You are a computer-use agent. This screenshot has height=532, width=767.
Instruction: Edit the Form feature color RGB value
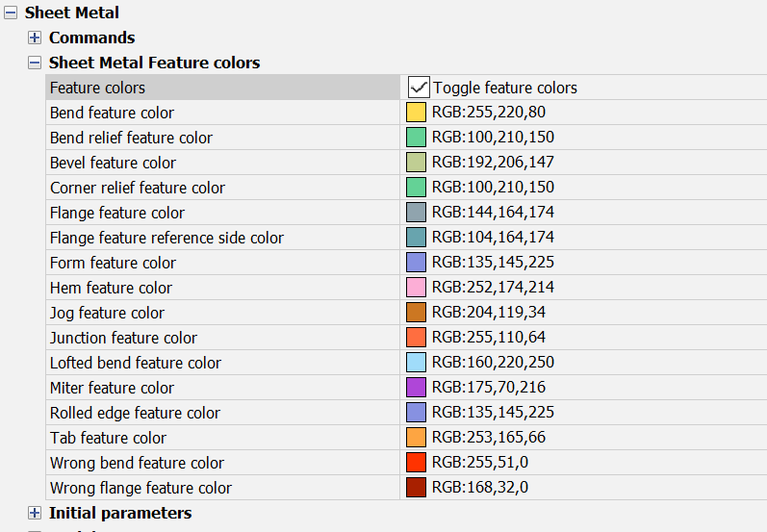tap(492, 263)
